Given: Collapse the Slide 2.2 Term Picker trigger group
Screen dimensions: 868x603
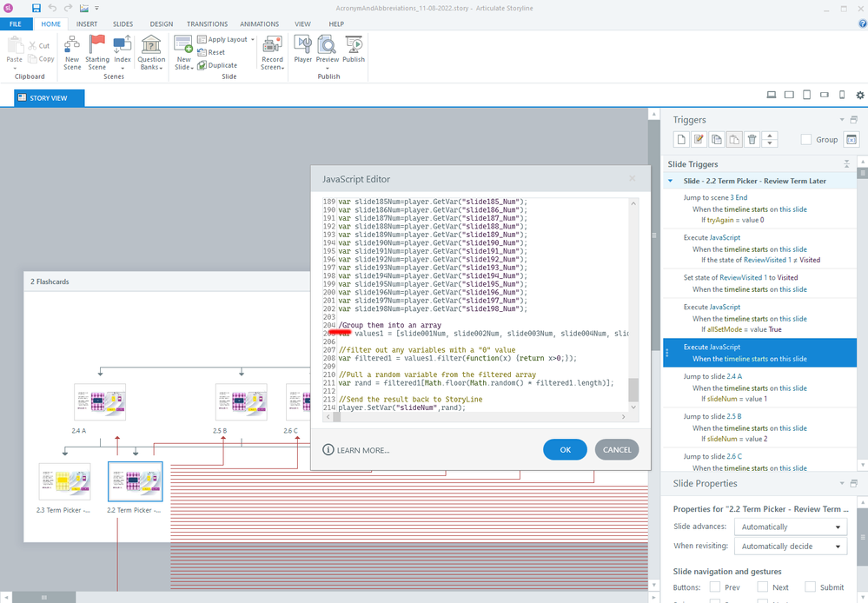Looking at the screenshot, I should pyautogui.click(x=671, y=181).
